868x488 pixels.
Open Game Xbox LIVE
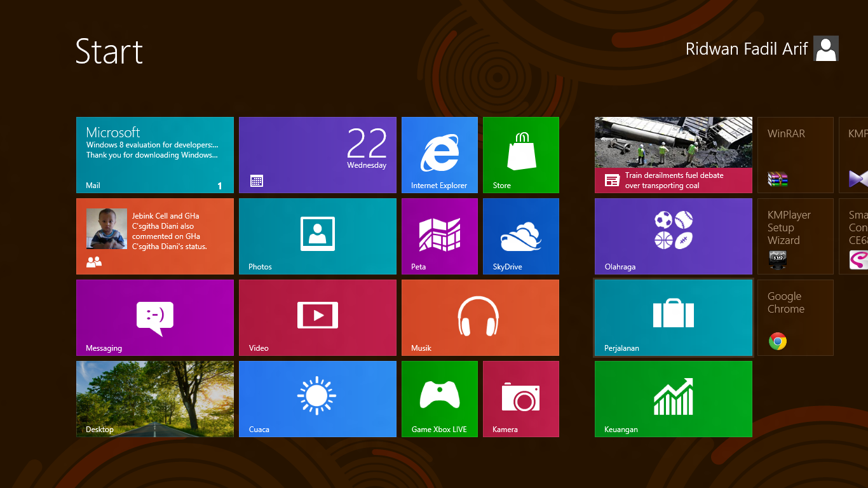[x=439, y=398]
